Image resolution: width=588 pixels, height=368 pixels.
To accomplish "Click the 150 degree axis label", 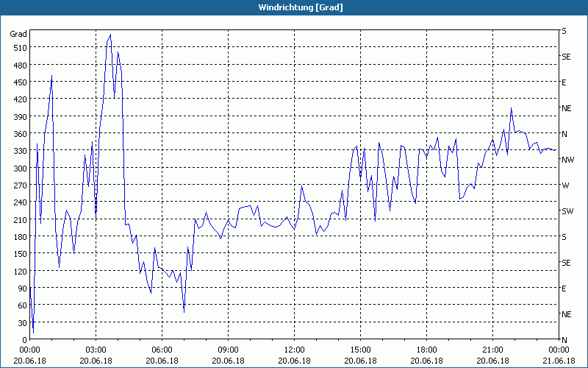I will click(x=21, y=254).
